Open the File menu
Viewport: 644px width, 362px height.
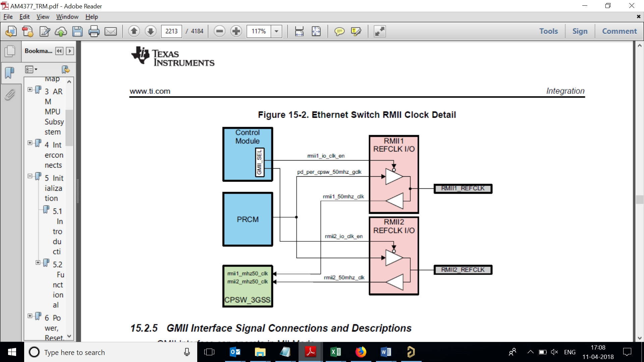click(8, 17)
